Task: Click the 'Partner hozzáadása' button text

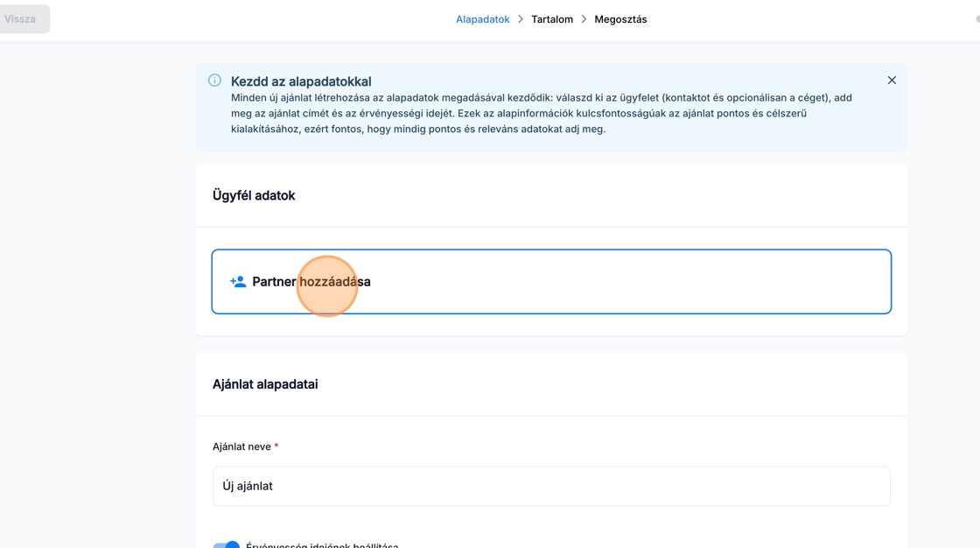Action: pos(311,282)
